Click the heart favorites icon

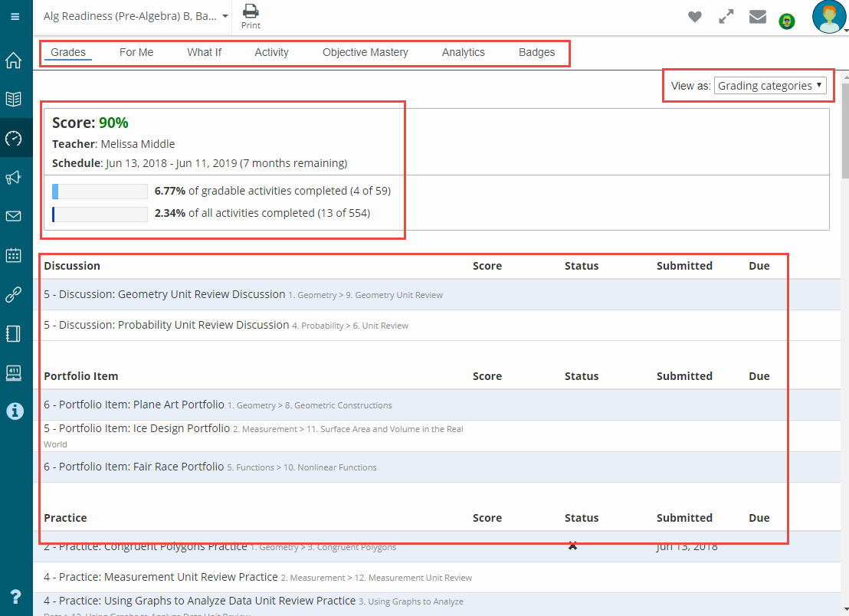click(694, 17)
